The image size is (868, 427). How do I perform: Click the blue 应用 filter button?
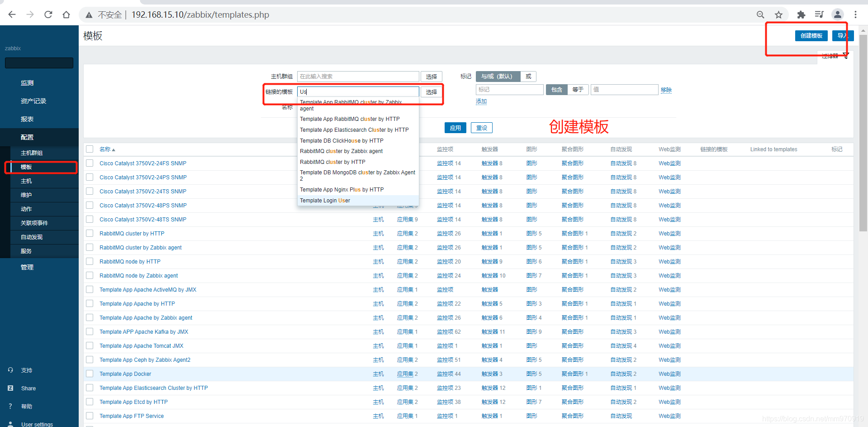click(455, 128)
